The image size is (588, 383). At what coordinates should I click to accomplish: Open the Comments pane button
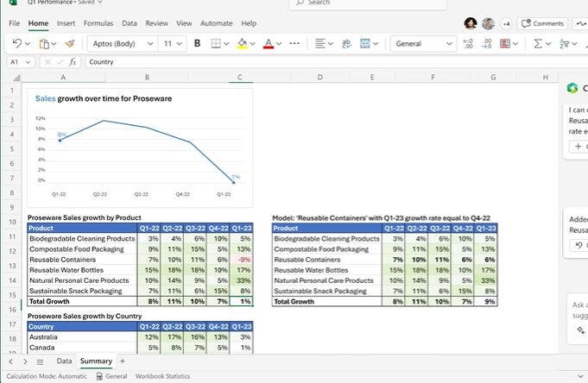point(543,23)
